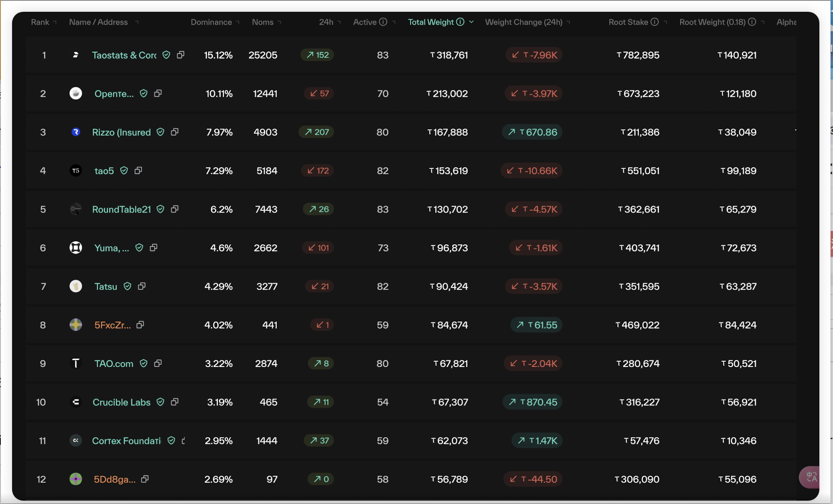Sort the table by the Rank header
833x504 pixels.
pos(40,22)
